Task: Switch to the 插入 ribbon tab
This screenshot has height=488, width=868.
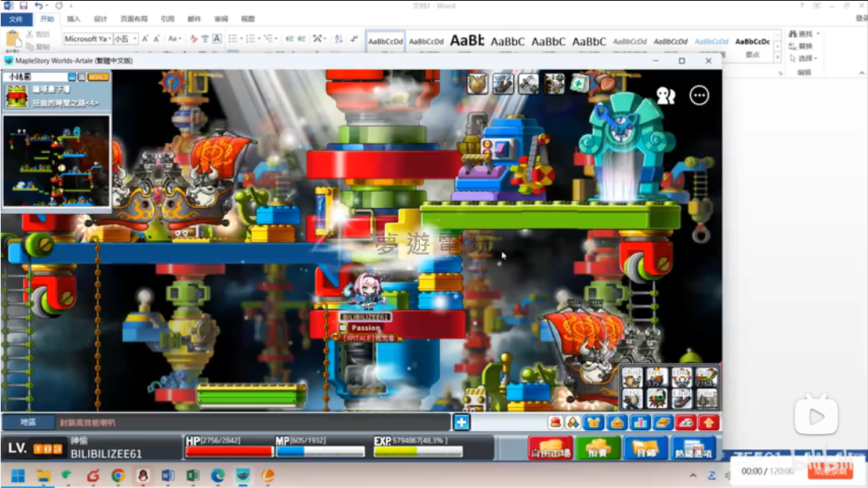Action: pos(73,19)
